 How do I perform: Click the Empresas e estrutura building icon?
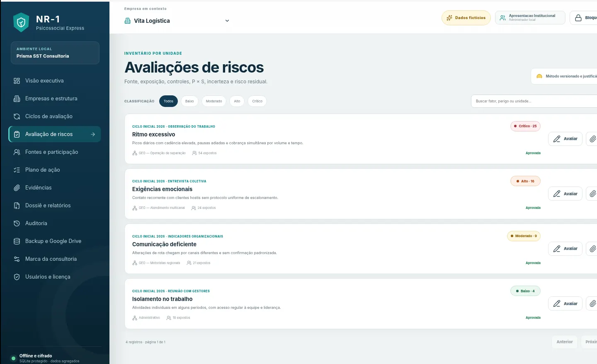pos(17,99)
